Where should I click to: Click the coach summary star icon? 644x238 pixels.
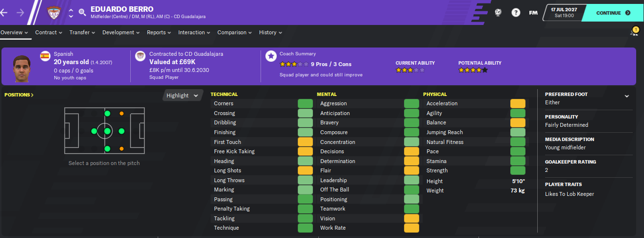[270, 56]
